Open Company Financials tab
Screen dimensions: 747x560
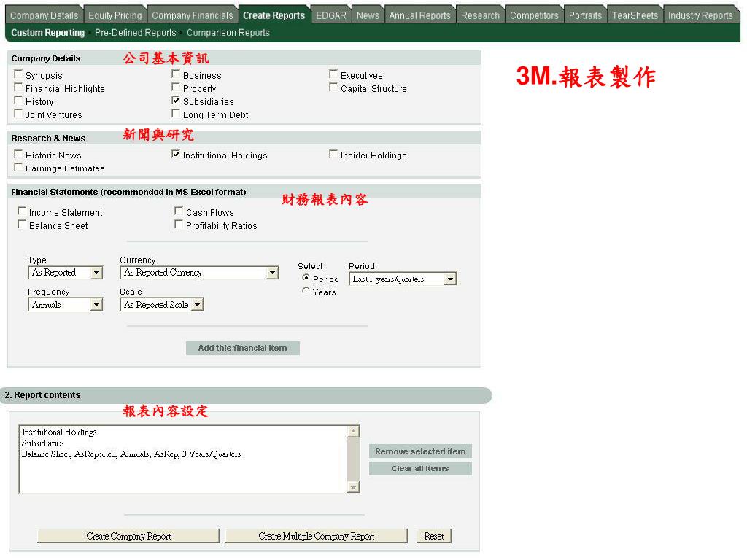[193, 15]
